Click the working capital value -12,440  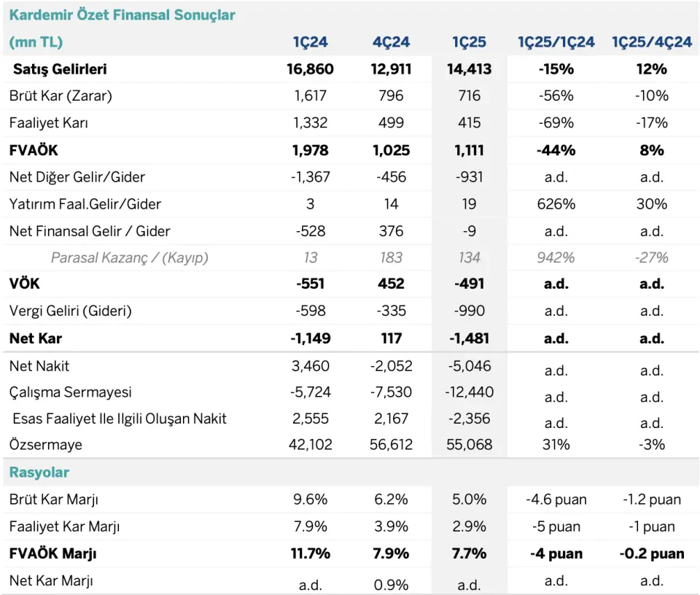(x=469, y=392)
